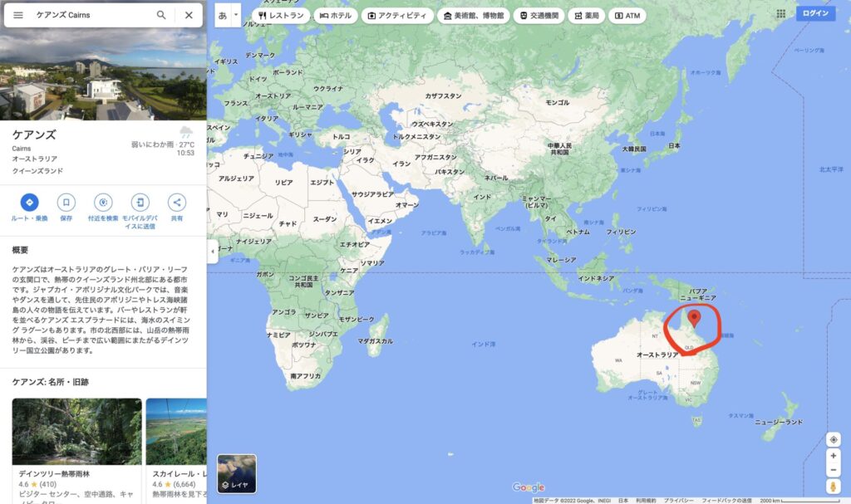The image size is (851, 504).
Task: Click the 弱いにわか雨 27°C weather text
Action: [x=163, y=144]
